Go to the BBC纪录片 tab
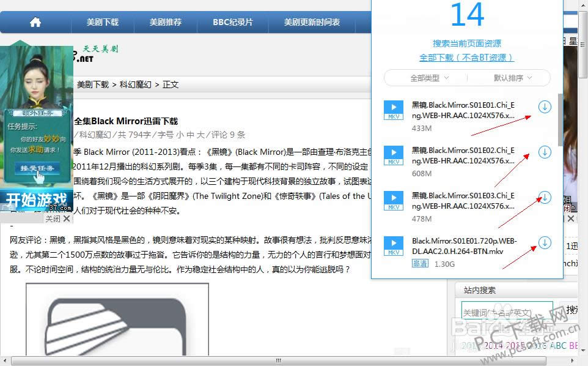The width and height of the screenshot is (588, 366). tap(232, 22)
